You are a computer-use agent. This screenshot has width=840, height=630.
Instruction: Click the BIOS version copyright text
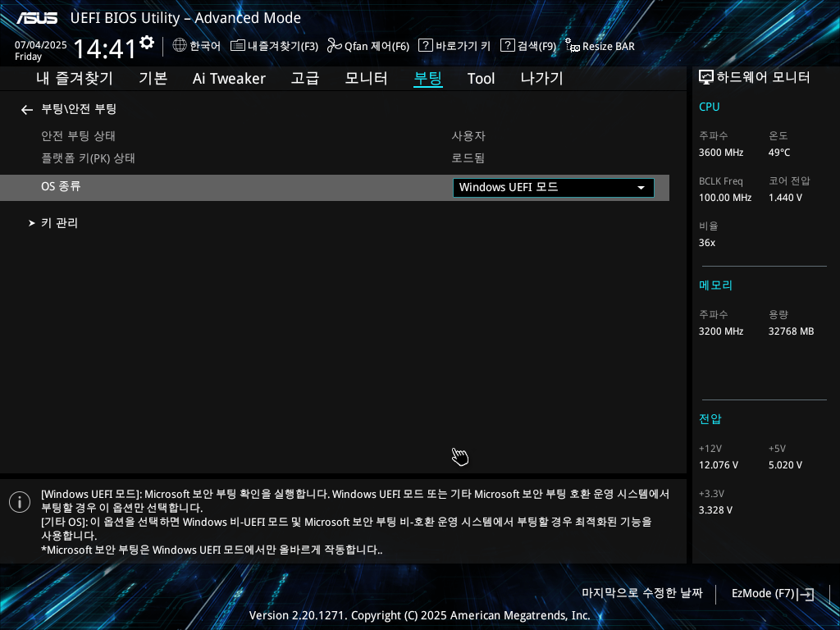point(419,615)
